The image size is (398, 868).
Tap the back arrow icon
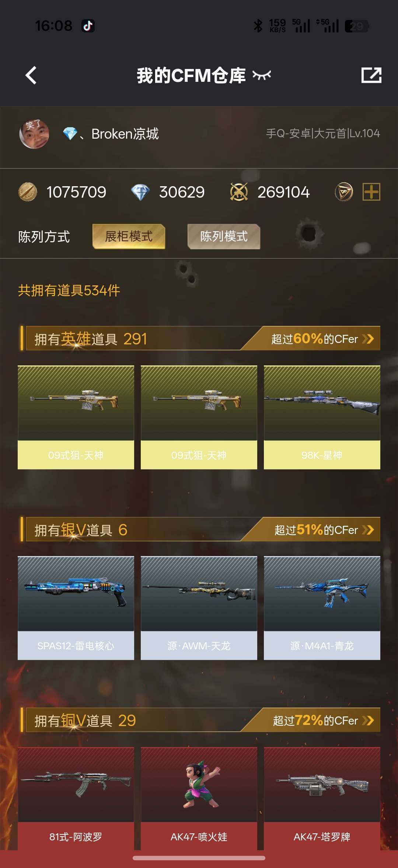point(31,76)
